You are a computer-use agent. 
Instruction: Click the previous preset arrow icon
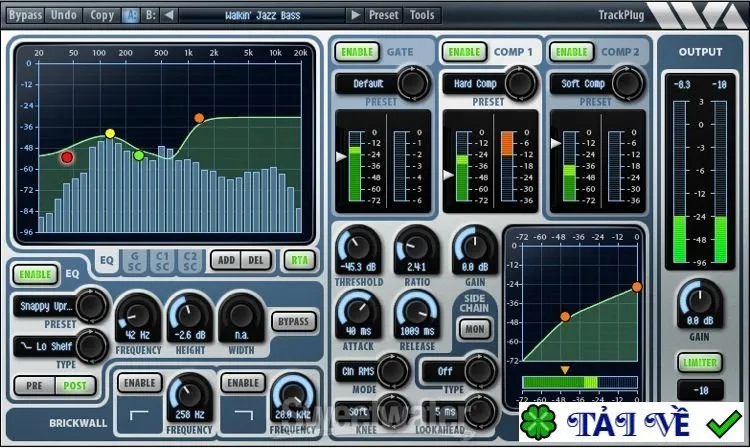169,15
